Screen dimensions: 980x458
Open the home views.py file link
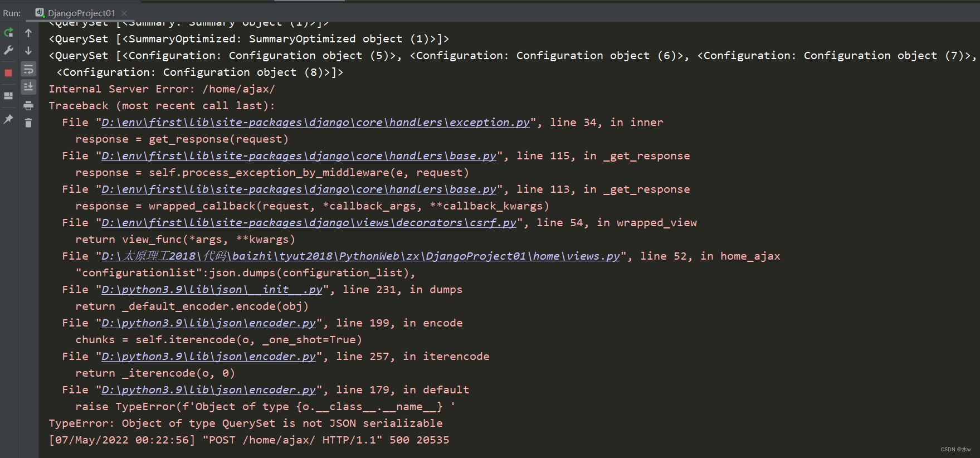click(x=360, y=256)
